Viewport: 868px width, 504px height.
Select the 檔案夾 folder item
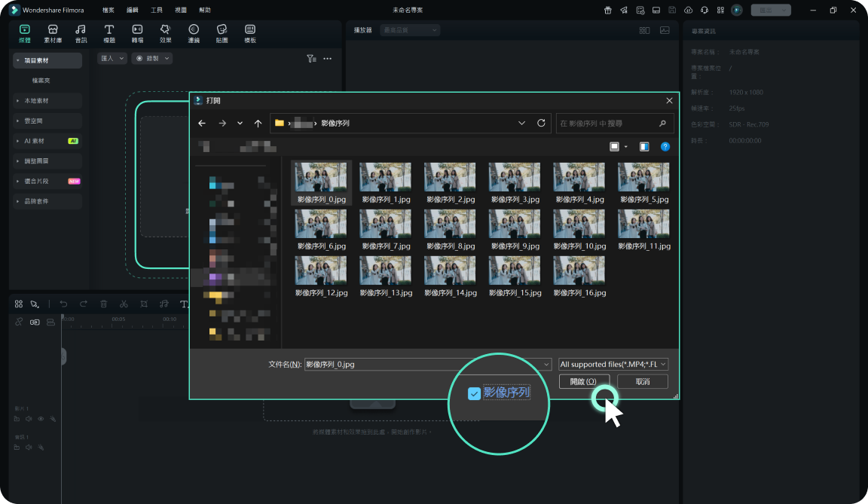[41, 81]
